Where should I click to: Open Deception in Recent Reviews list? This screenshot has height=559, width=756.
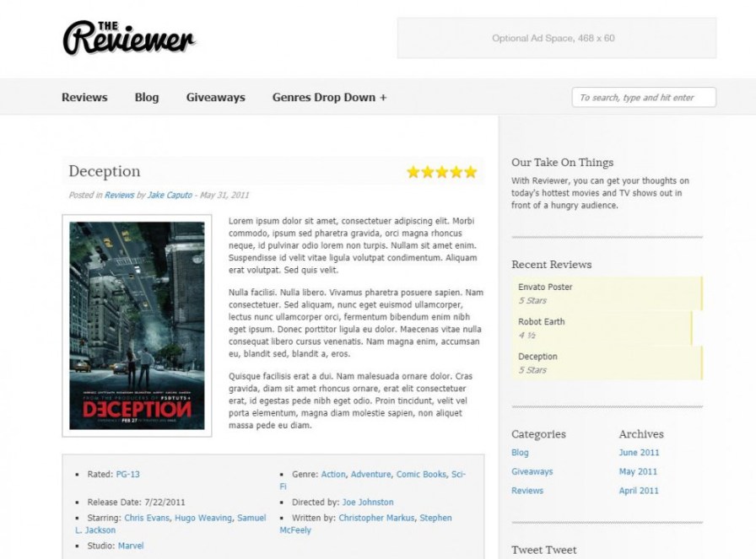point(607,363)
